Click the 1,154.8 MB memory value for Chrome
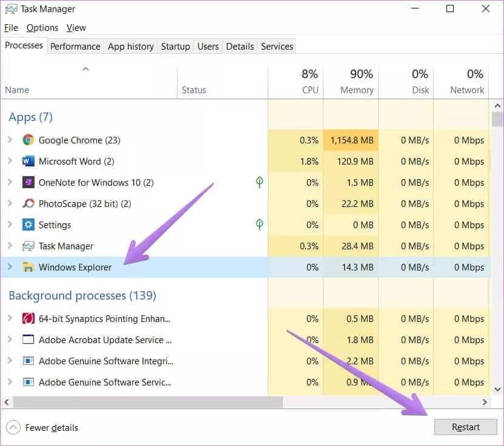This screenshot has height=446, width=504. (x=352, y=140)
